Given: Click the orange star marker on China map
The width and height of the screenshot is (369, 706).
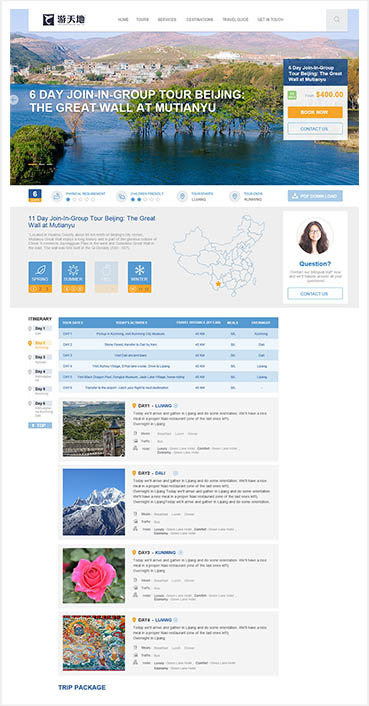Looking at the screenshot, I should 218,284.
